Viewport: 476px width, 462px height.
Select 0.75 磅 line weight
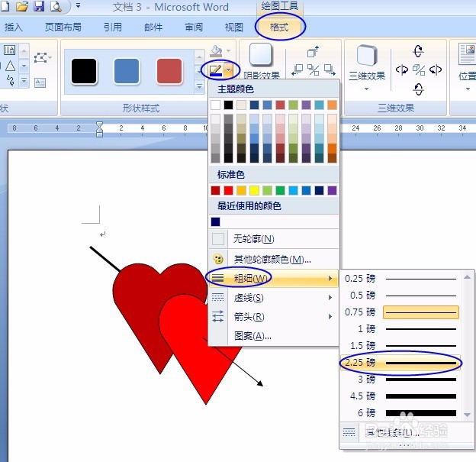click(400, 312)
